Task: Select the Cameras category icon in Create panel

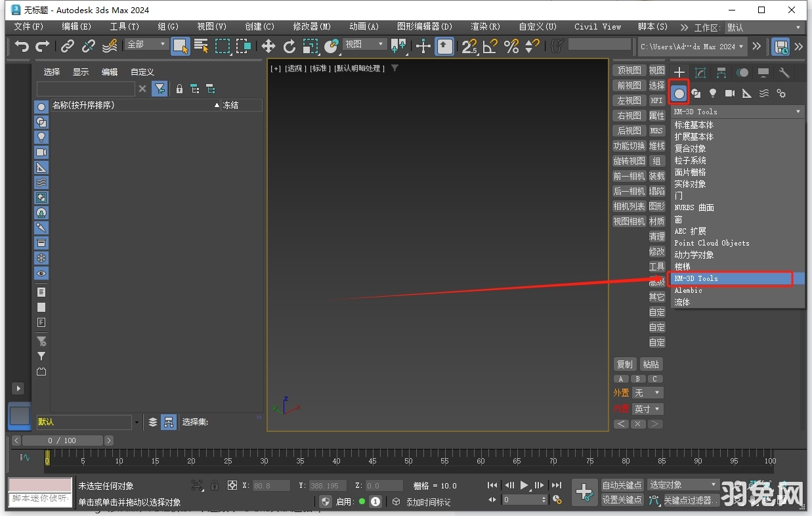Action: click(x=729, y=93)
